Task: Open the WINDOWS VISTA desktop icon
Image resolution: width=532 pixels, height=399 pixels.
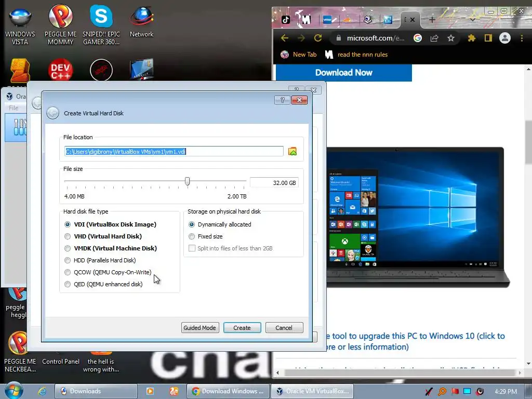Action: pyautogui.click(x=20, y=25)
